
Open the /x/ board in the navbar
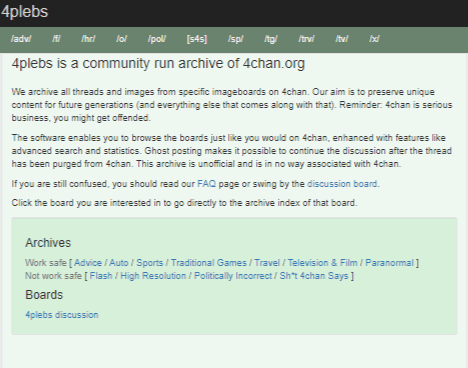tap(374, 39)
